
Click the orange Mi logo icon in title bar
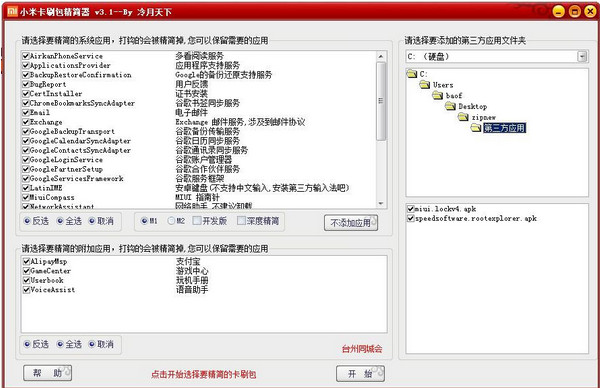tap(13, 11)
